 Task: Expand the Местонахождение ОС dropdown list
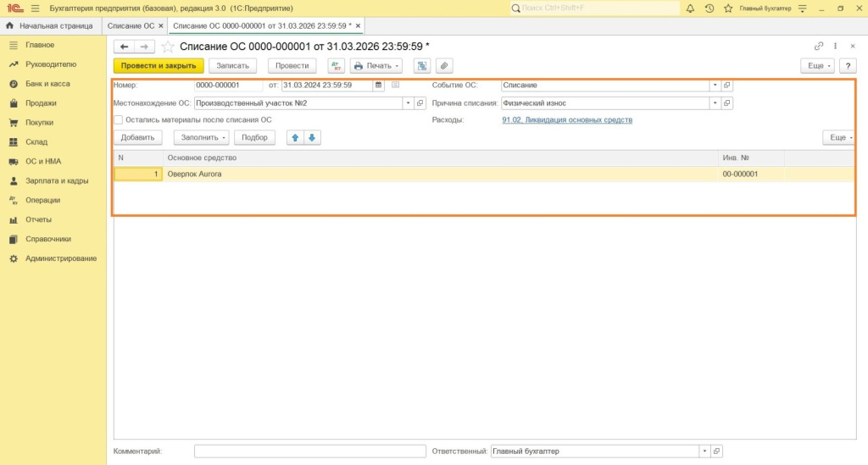point(408,103)
